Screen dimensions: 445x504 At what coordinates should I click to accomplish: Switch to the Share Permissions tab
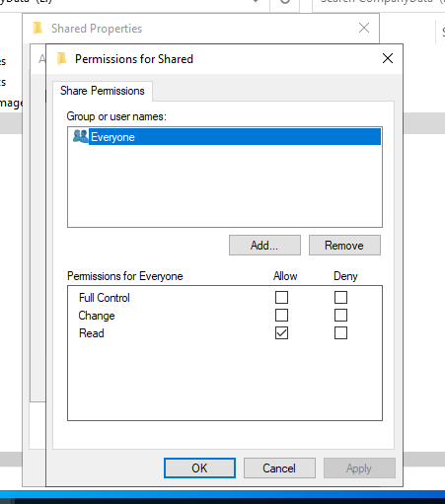[103, 91]
